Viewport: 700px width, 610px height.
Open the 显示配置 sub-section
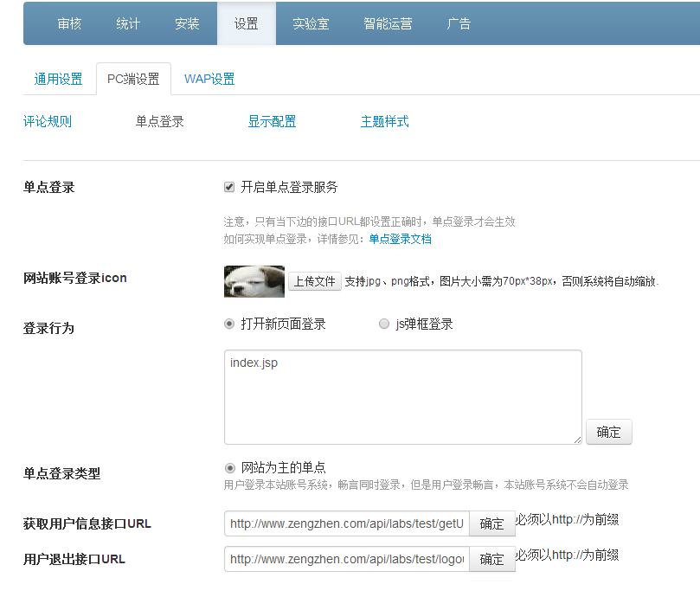click(x=272, y=121)
